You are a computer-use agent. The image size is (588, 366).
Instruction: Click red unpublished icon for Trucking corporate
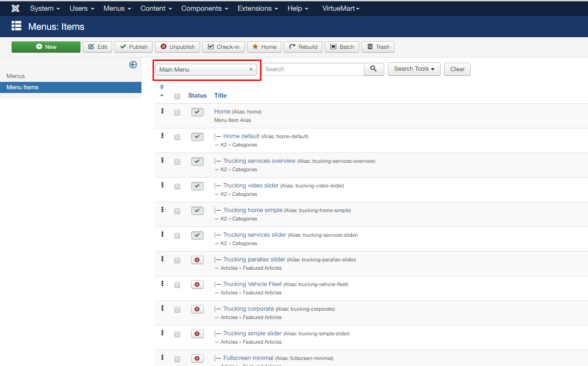point(197,309)
